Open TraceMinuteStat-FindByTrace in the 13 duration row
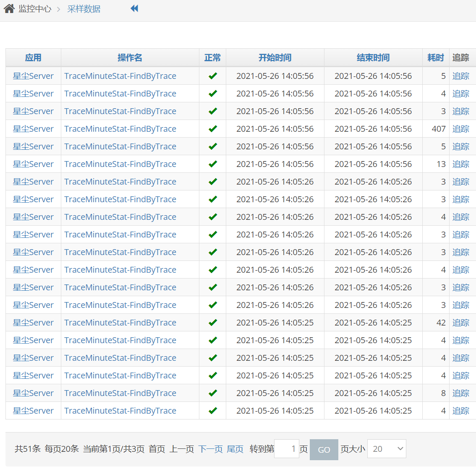This screenshot has height=469, width=476. tap(120, 164)
